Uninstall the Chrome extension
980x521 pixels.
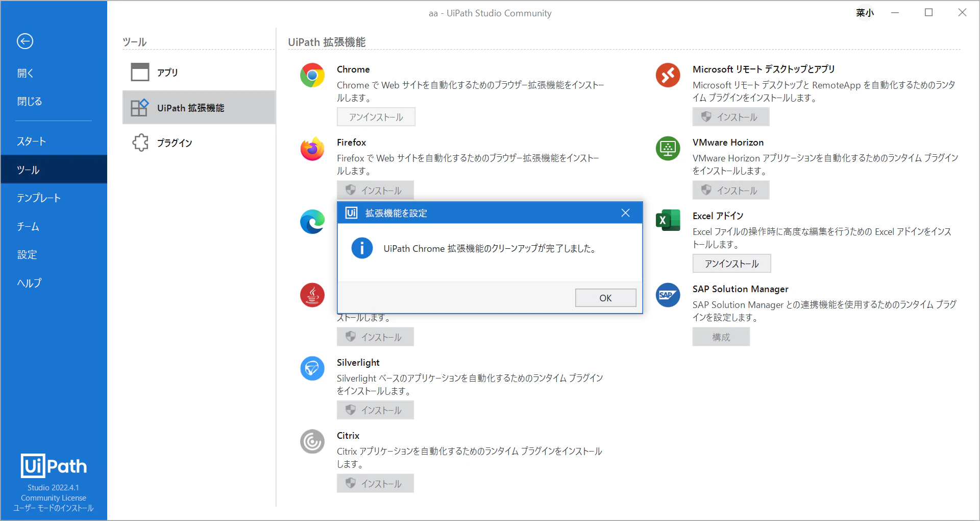376,117
